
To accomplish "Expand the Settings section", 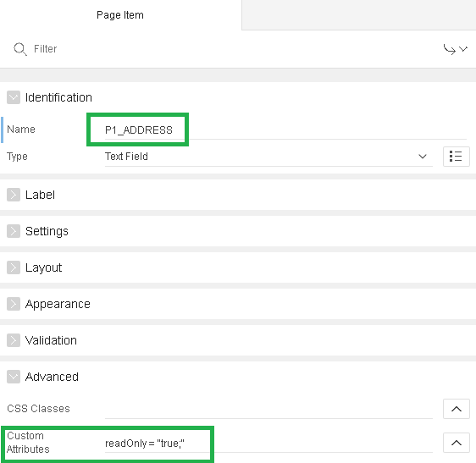I will point(14,231).
